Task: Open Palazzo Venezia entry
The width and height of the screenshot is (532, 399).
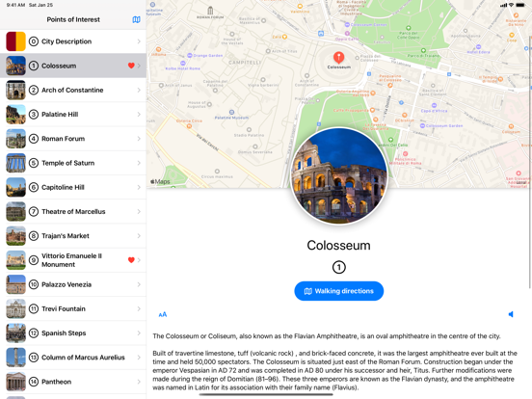Action: click(x=73, y=284)
